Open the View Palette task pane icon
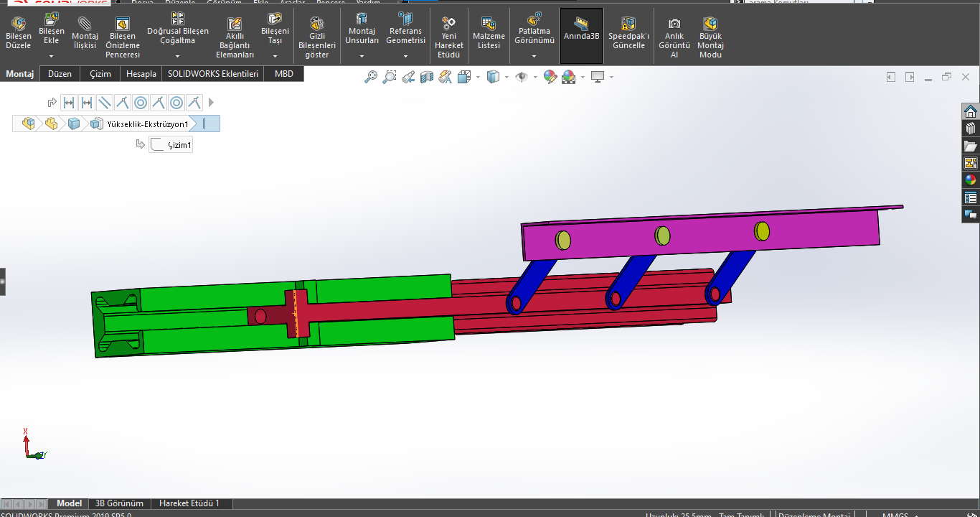 click(x=971, y=163)
